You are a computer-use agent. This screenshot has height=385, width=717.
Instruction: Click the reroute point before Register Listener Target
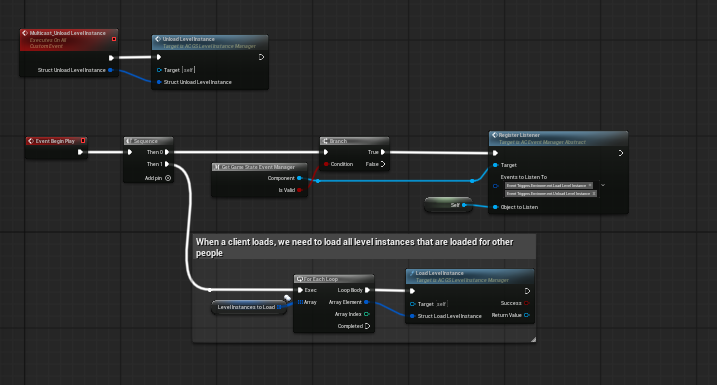coord(472,181)
